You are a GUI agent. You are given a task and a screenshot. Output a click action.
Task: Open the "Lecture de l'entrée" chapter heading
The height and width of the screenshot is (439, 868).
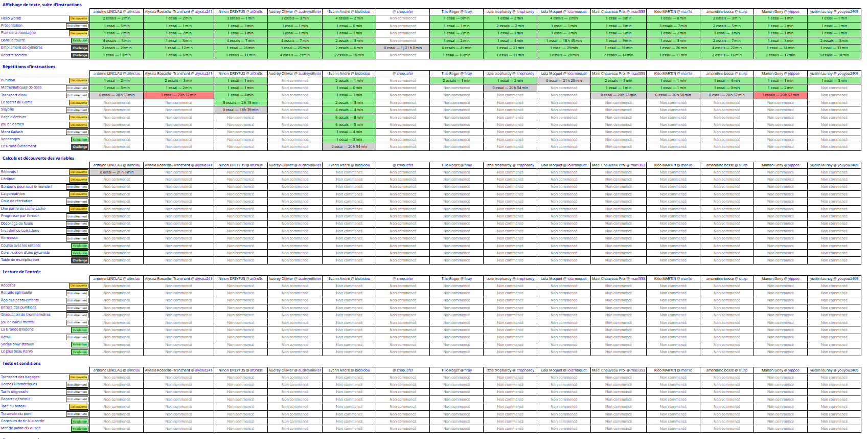21,272
